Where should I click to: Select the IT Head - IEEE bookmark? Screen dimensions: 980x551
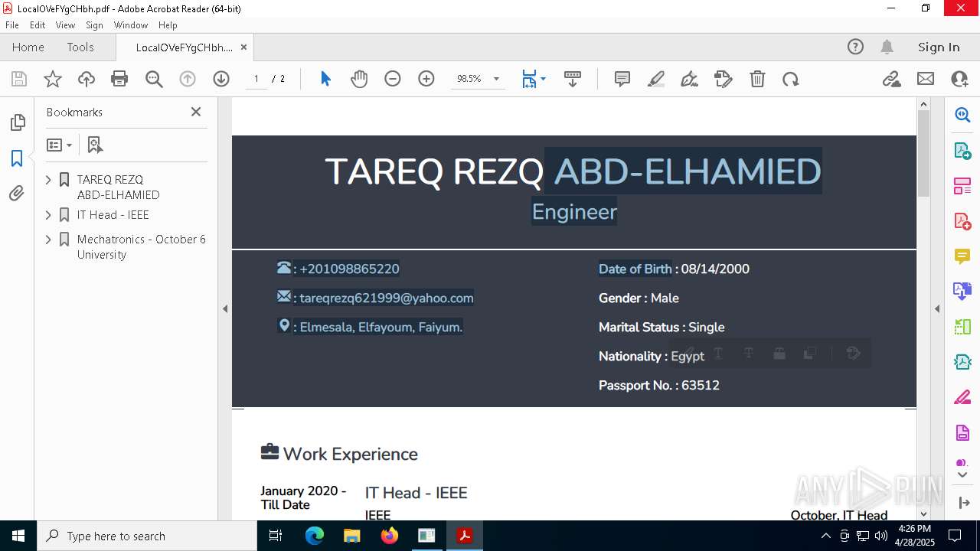pyautogui.click(x=113, y=215)
